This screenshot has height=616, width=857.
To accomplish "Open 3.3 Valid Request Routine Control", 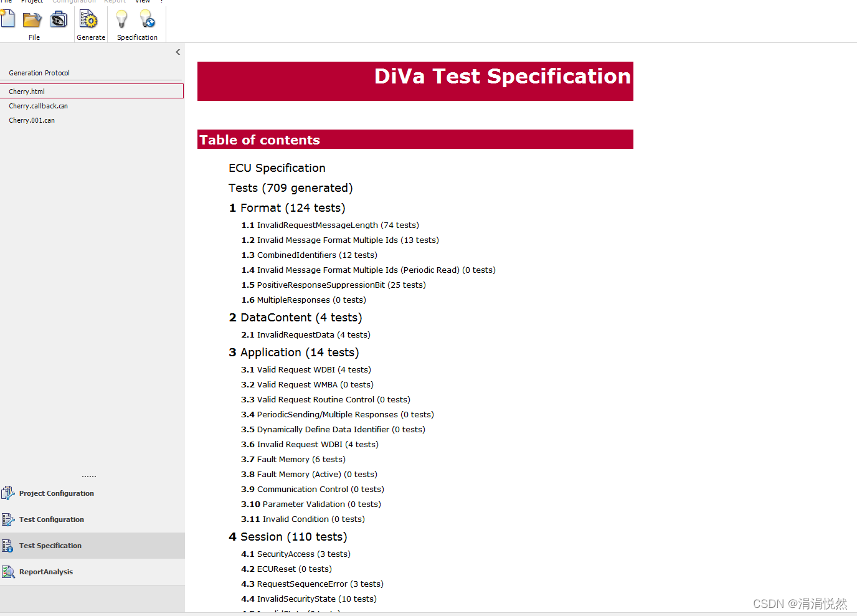I will pyautogui.click(x=326, y=400).
